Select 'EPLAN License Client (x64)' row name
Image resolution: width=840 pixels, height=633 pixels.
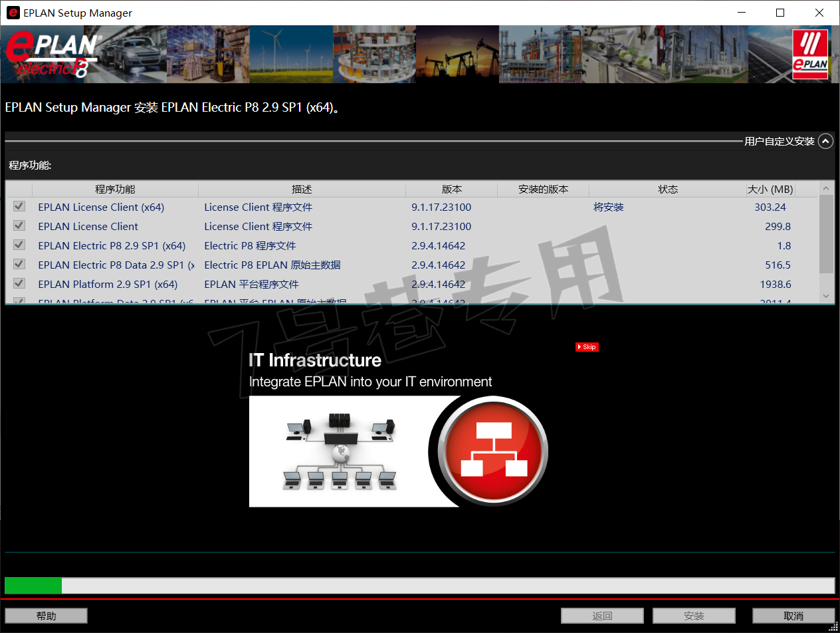101,207
